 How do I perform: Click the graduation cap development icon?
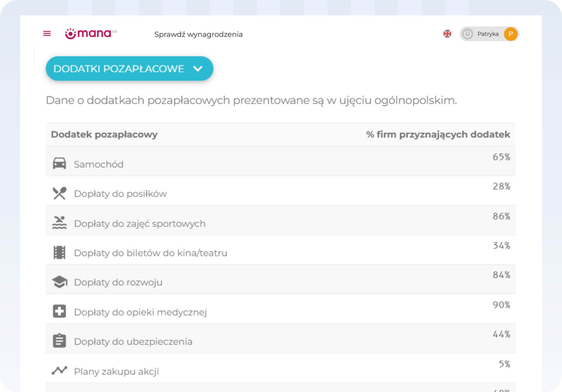tap(59, 282)
